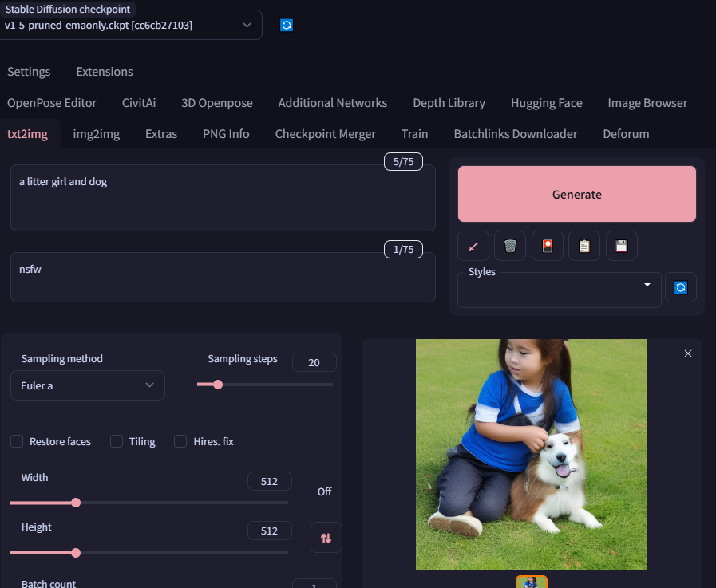Click the negative prompt field containing 'nsfw'
Viewport: 716px width, 588px height.
[223, 277]
